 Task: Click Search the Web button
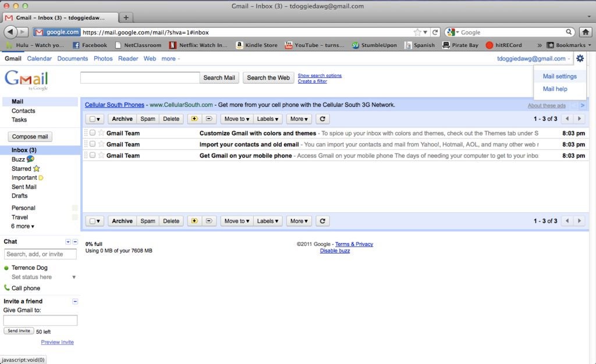point(268,78)
